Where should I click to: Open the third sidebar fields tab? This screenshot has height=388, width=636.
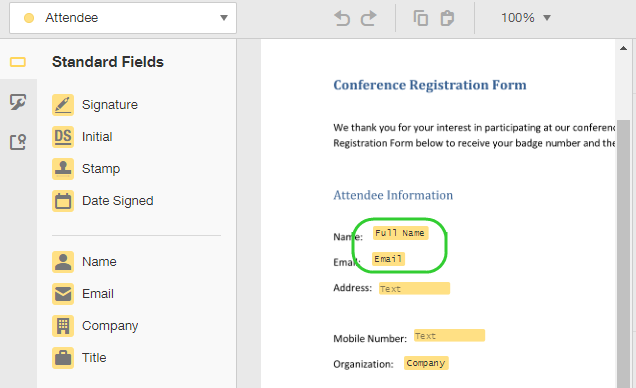tap(18, 142)
